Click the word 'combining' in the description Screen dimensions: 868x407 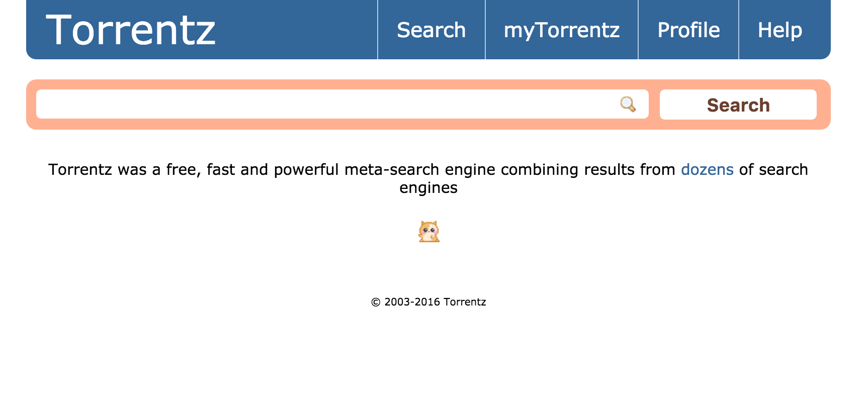pos(539,170)
